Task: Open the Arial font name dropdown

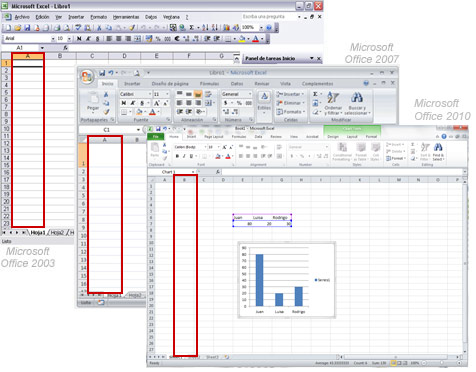Action: click(53, 39)
